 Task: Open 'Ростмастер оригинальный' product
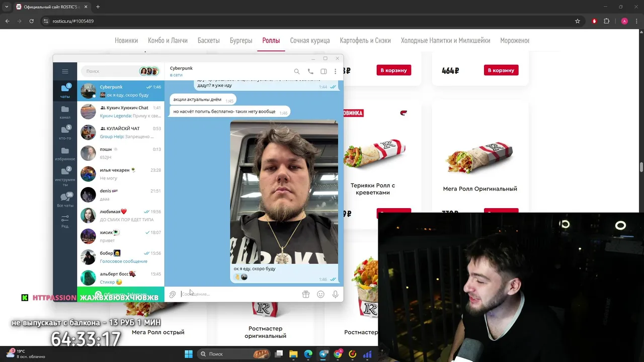tap(265, 332)
